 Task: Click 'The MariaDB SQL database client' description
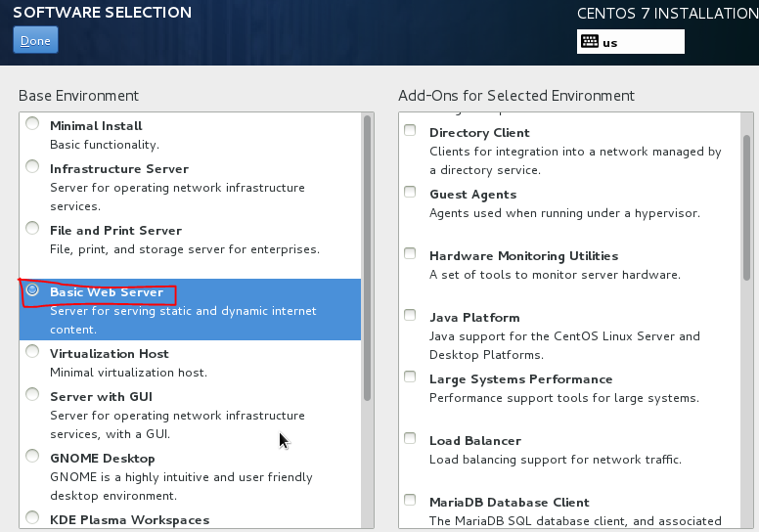coord(575,521)
